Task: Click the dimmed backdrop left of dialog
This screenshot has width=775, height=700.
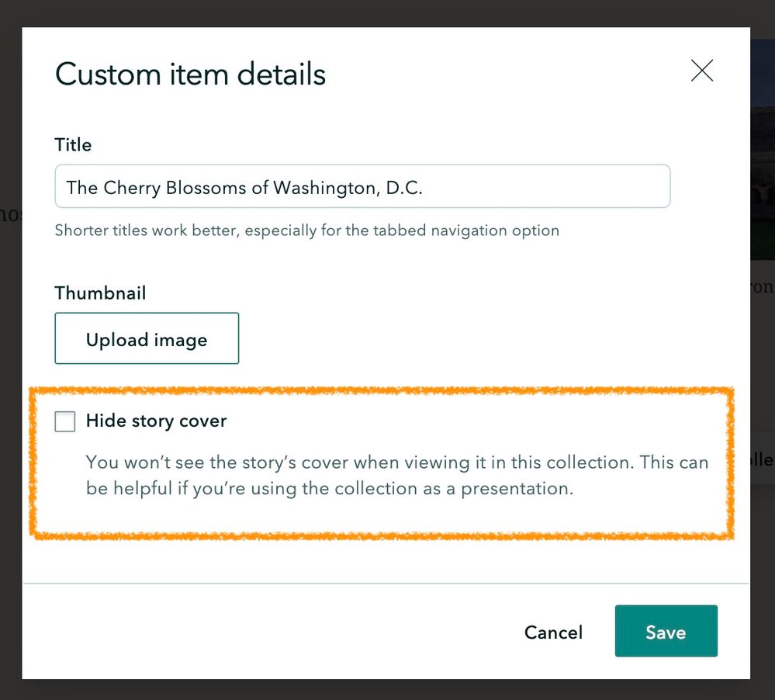Action: [10, 388]
